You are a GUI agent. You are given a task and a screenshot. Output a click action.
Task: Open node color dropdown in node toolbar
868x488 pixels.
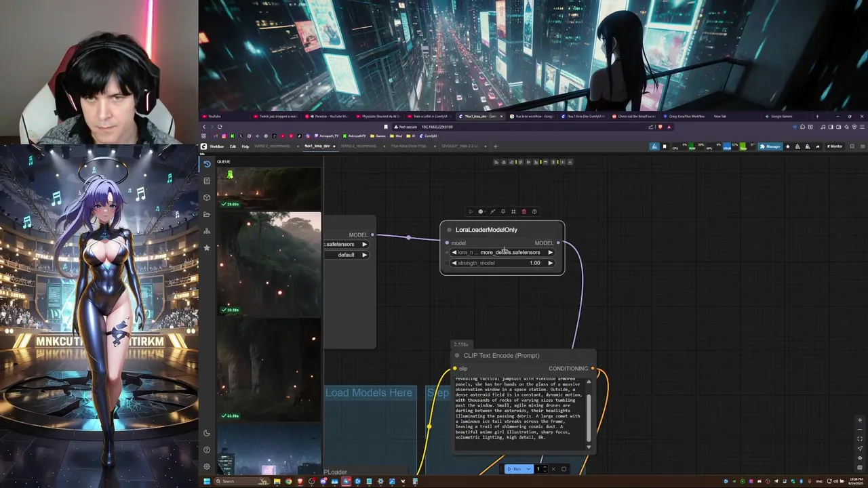point(481,211)
